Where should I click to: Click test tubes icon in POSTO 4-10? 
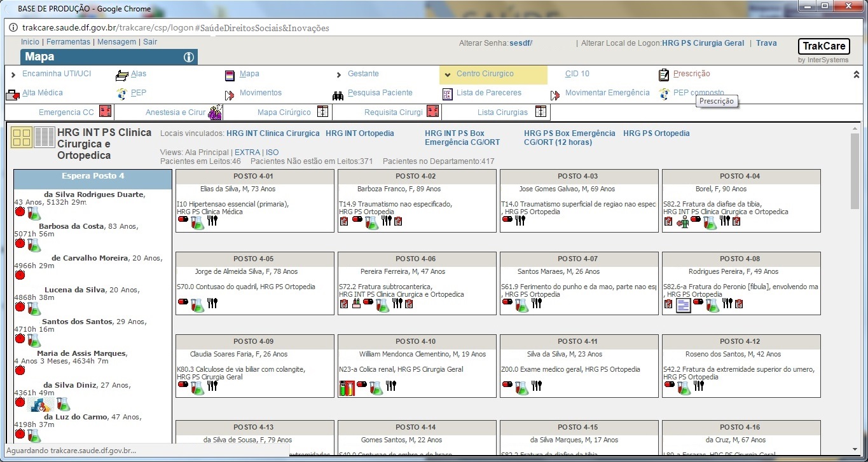[x=347, y=388]
